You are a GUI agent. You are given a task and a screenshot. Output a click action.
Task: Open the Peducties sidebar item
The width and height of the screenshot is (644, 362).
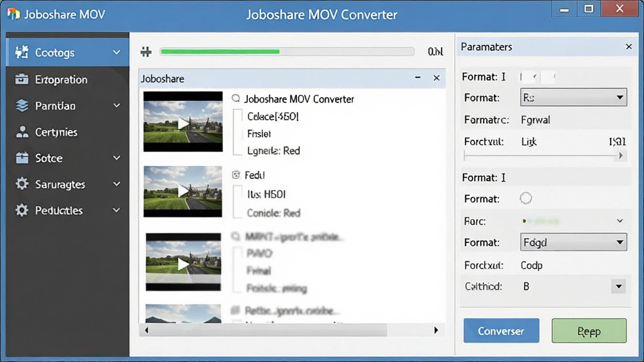pyautogui.click(x=67, y=210)
